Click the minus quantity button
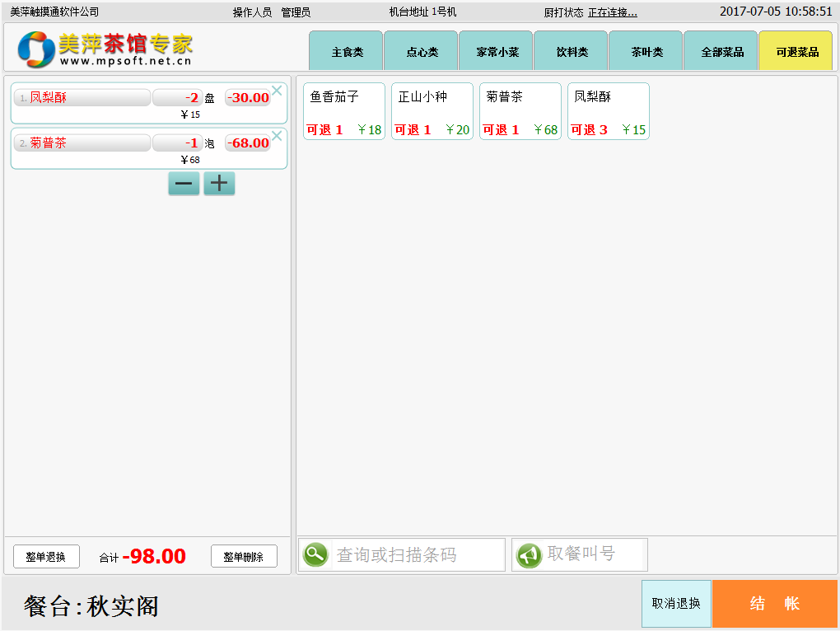The width and height of the screenshot is (840, 631). 184,184
